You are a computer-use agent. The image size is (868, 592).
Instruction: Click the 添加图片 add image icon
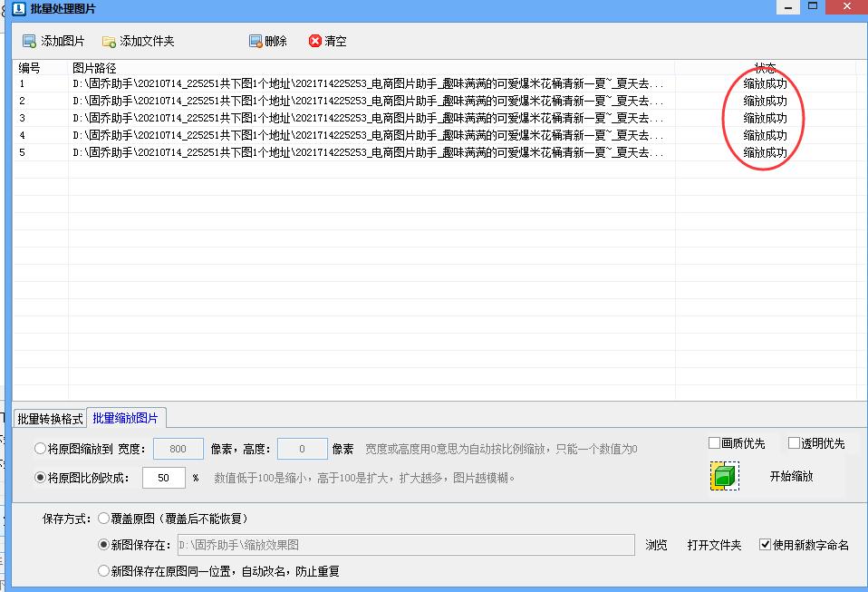[x=27, y=40]
